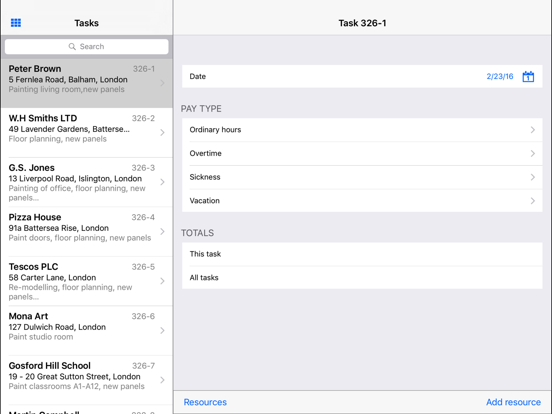Viewport: 552px width, 414px height.
Task: Expand chevron on Sickness row
Action: pos(533,177)
